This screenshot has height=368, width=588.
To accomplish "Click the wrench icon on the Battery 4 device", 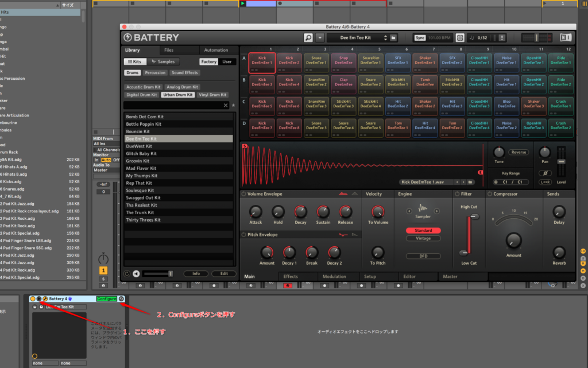I will pyautogui.click(x=45, y=299).
